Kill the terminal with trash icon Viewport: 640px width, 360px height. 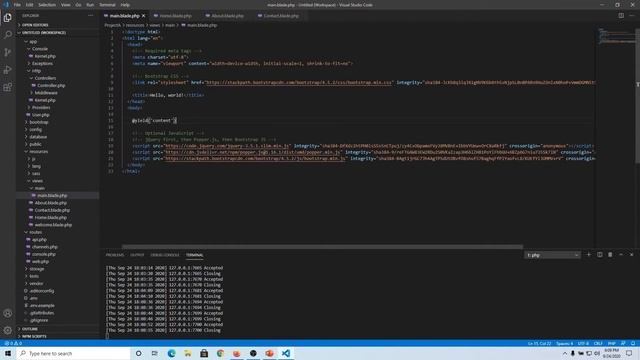coord(610,255)
